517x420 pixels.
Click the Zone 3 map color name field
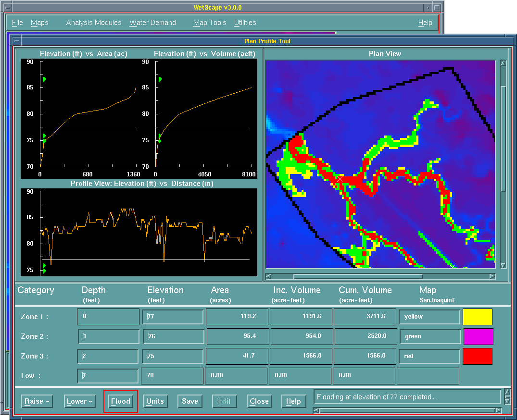click(429, 356)
